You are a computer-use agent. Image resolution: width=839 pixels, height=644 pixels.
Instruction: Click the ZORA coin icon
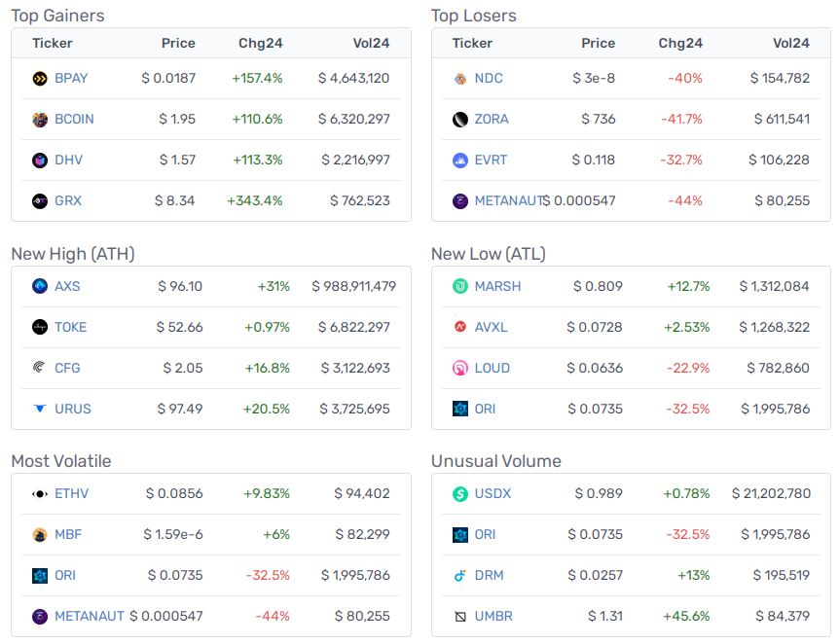460,120
